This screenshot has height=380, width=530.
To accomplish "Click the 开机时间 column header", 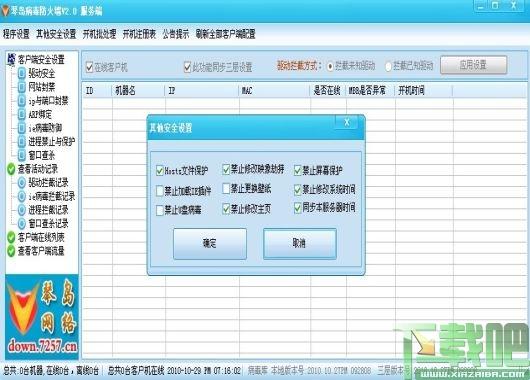I will tap(424, 91).
